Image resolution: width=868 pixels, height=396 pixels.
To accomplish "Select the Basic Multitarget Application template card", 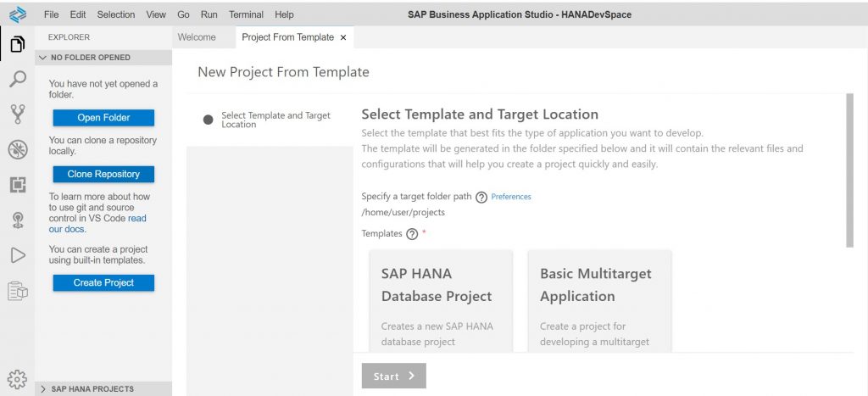I will [600, 301].
